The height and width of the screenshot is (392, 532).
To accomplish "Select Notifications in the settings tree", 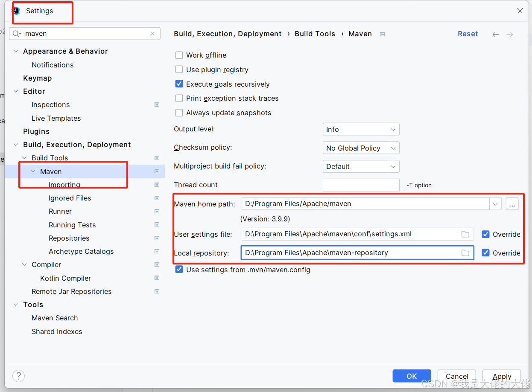I will coord(53,65).
